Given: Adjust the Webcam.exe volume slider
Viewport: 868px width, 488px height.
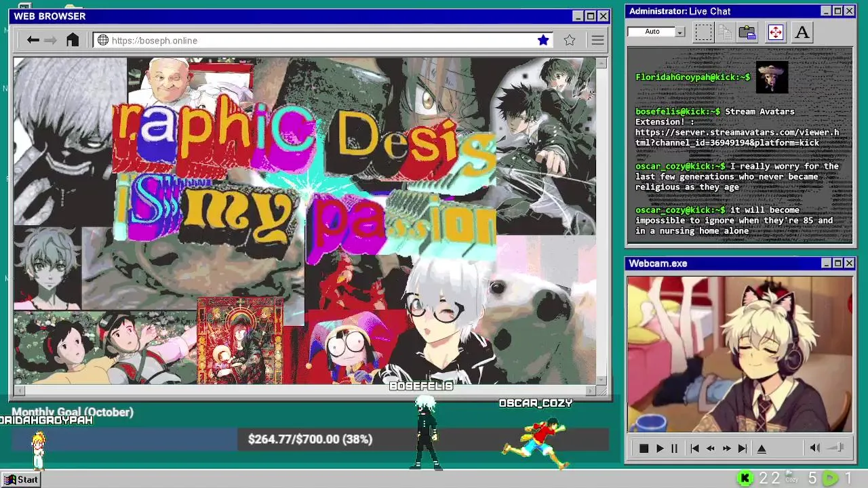Looking at the screenshot, I should (x=835, y=447).
